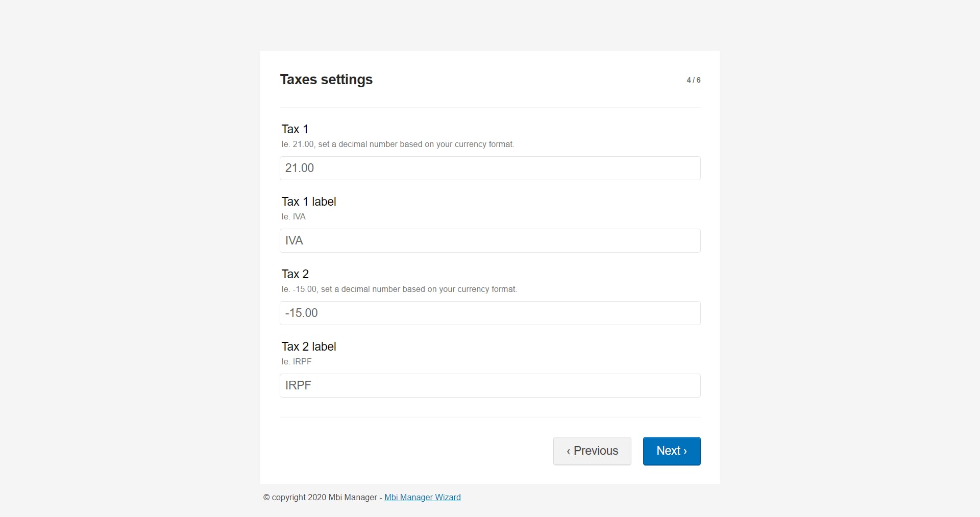Select the Tax 2 field showing -15.00
This screenshot has height=517, width=980.
pyautogui.click(x=489, y=313)
